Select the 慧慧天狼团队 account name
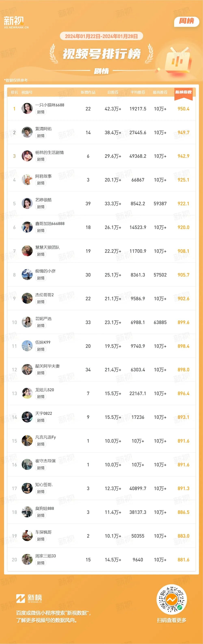 pos(48,247)
